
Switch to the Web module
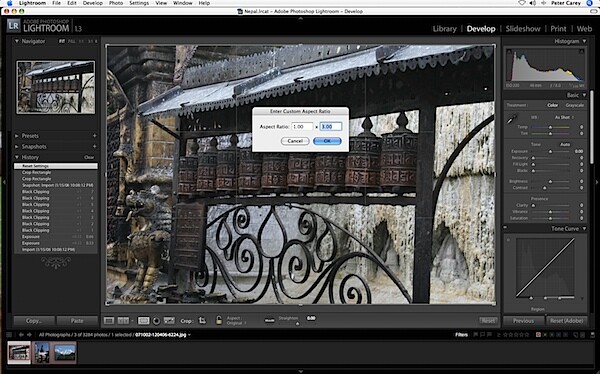(584, 29)
